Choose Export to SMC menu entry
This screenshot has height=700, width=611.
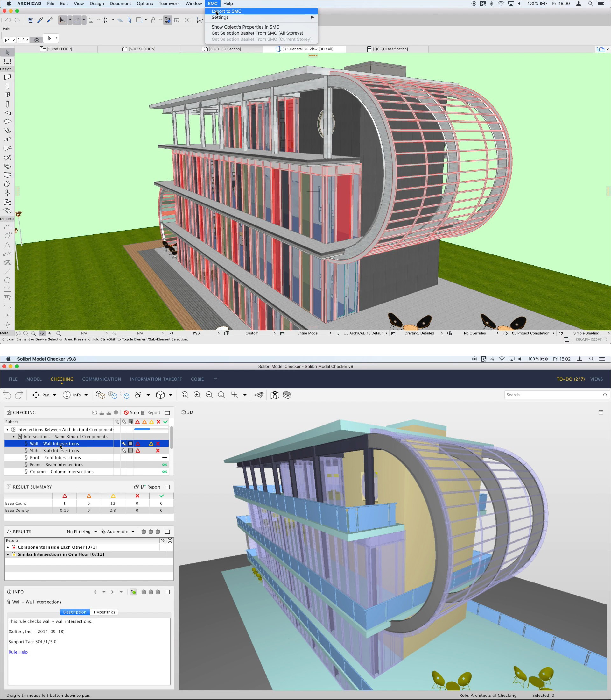click(261, 11)
